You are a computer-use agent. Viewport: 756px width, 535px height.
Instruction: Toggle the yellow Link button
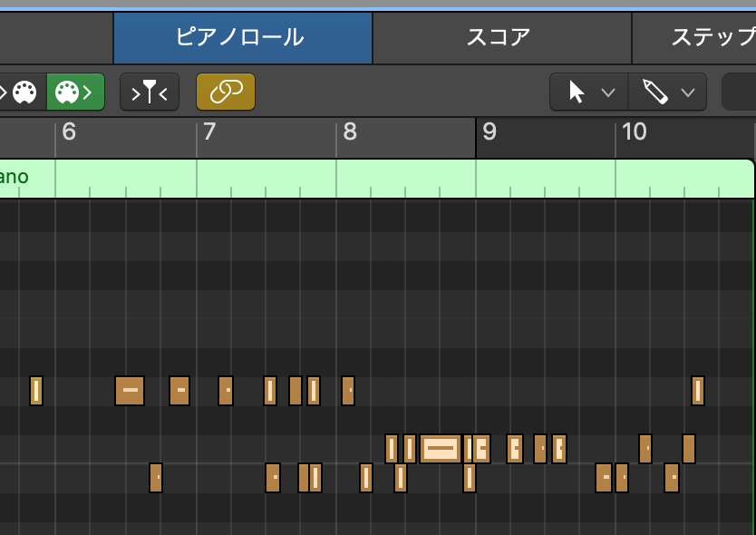point(226,92)
